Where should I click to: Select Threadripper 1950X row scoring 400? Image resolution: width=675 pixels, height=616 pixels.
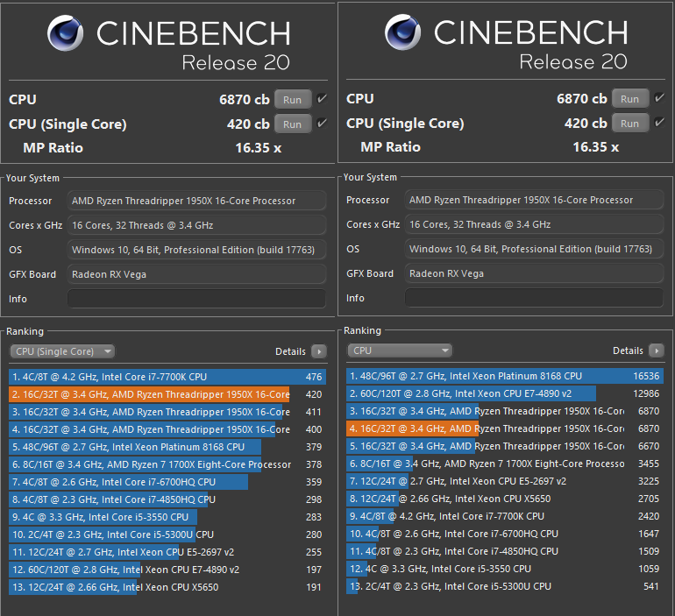click(x=167, y=429)
